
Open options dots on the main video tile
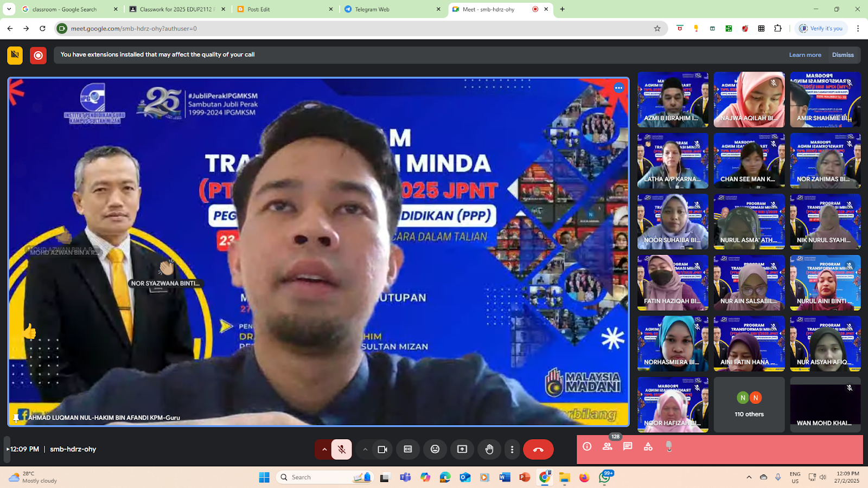click(618, 88)
